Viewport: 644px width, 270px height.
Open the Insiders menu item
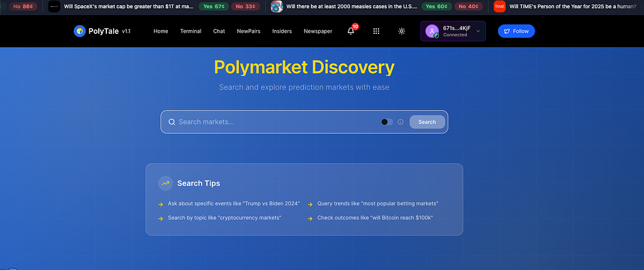point(282,31)
